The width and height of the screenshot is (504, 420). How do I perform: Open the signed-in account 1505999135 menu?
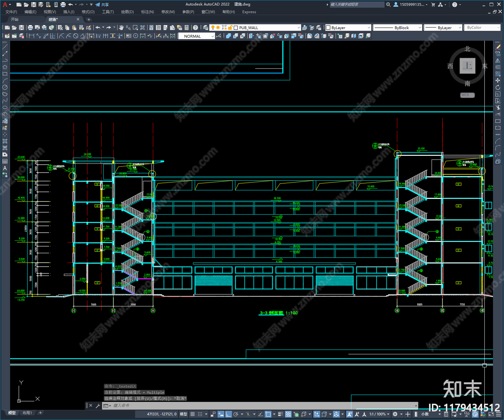(x=410, y=4)
